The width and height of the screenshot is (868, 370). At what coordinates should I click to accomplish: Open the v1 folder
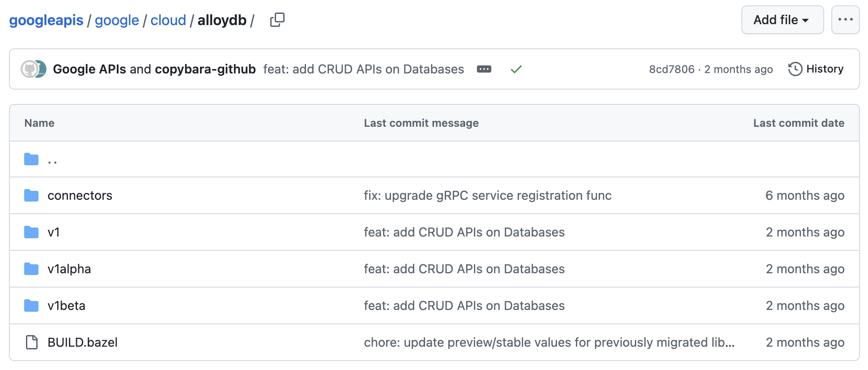click(x=54, y=232)
